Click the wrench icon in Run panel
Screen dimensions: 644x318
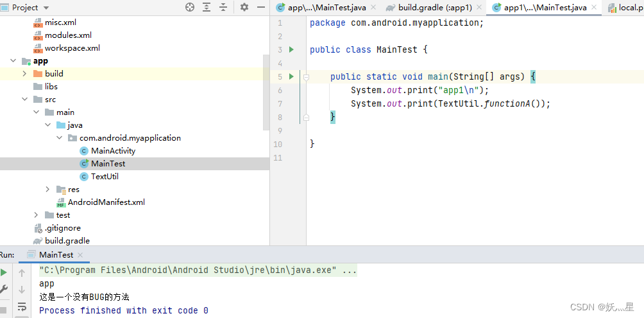point(4,289)
